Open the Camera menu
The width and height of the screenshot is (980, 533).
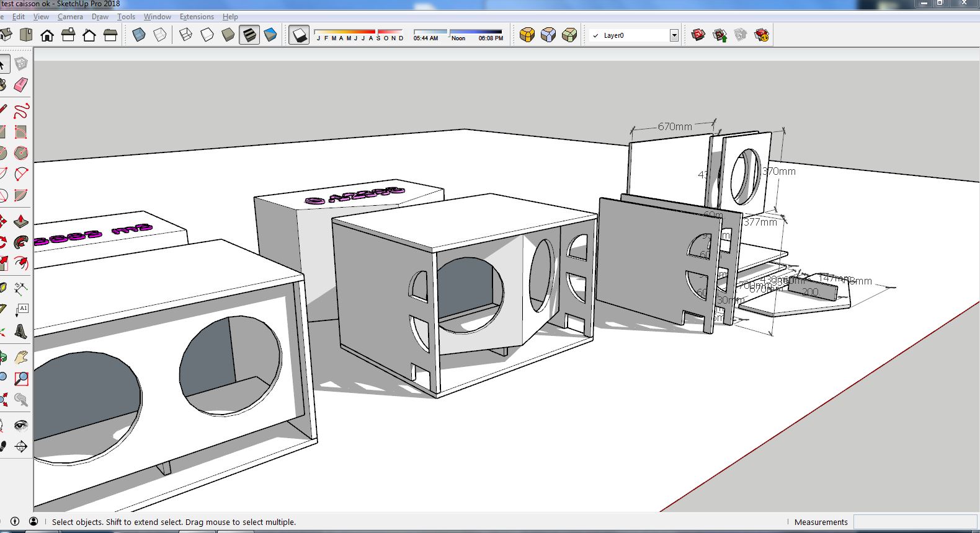[x=70, y=17]
